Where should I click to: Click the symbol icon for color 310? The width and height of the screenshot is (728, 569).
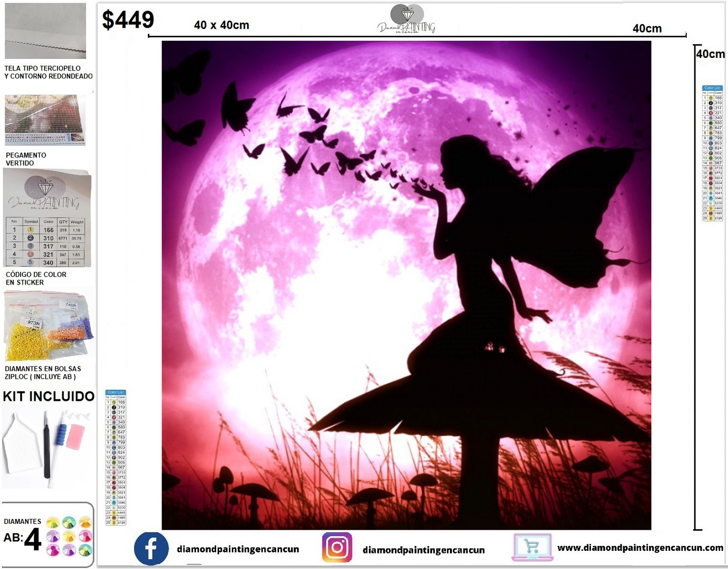pyautogui.click(x=31, y=238)
